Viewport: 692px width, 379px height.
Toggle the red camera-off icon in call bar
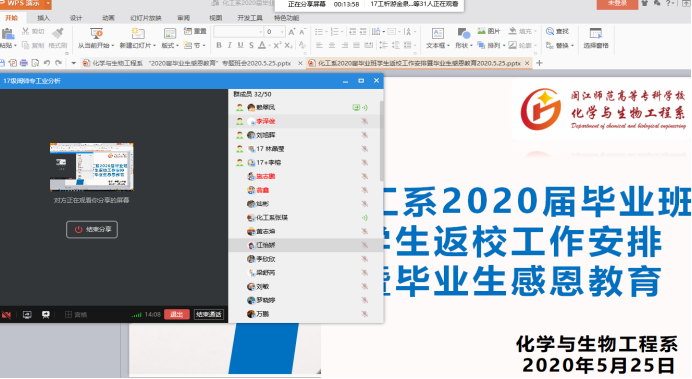(x=6, y=315)
